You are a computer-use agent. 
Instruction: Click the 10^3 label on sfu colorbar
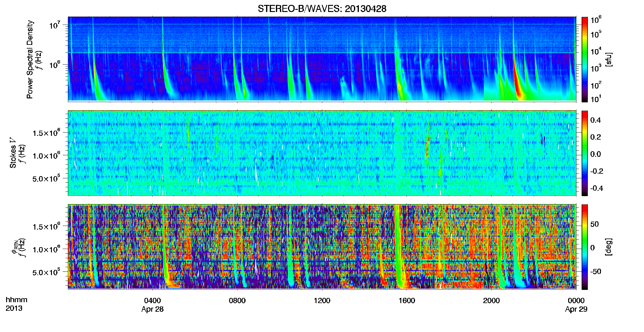click(x=596, y=68)
